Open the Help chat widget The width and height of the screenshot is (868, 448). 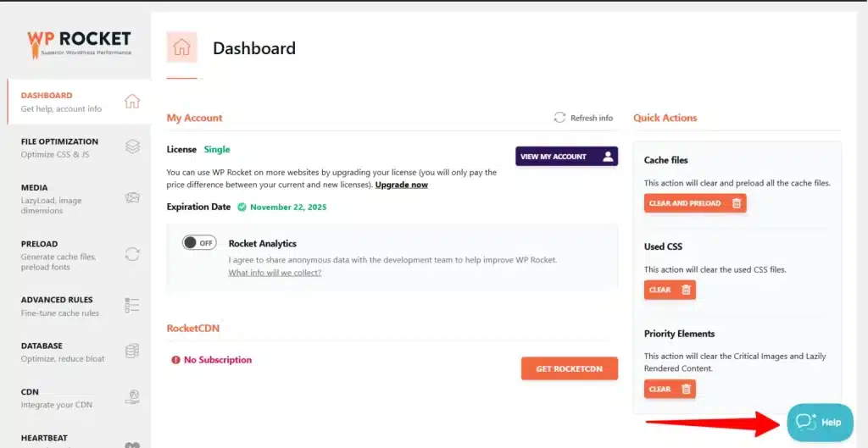(820, 423)
